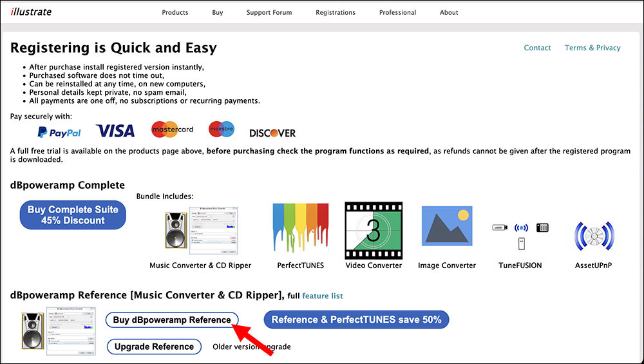The height and width of the screenshot is (364, 644).
Task: Click Buy dBpoweramp Reference button
Action: click(x=172, y=320)
